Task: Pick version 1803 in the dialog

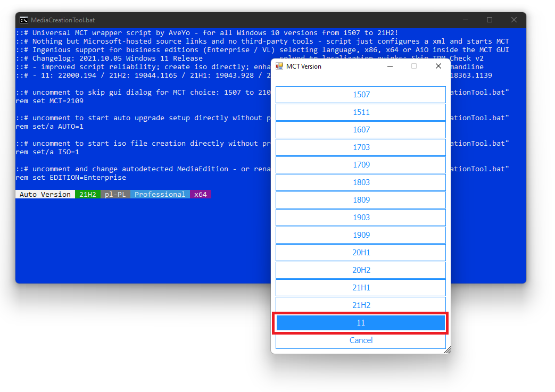Action: tap(361, 182)
